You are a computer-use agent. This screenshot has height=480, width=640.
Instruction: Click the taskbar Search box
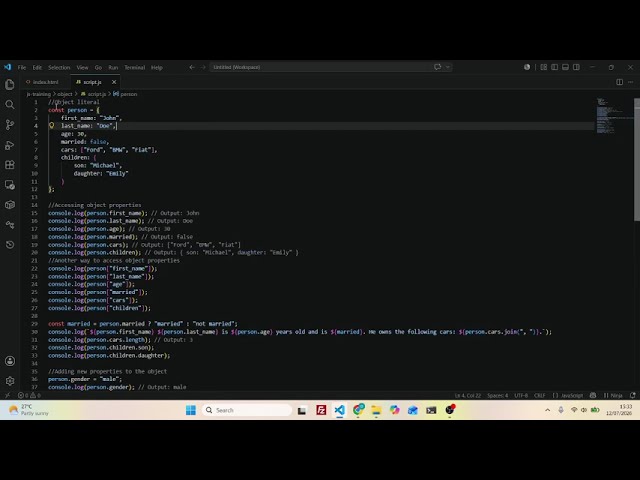click(247, 410)
